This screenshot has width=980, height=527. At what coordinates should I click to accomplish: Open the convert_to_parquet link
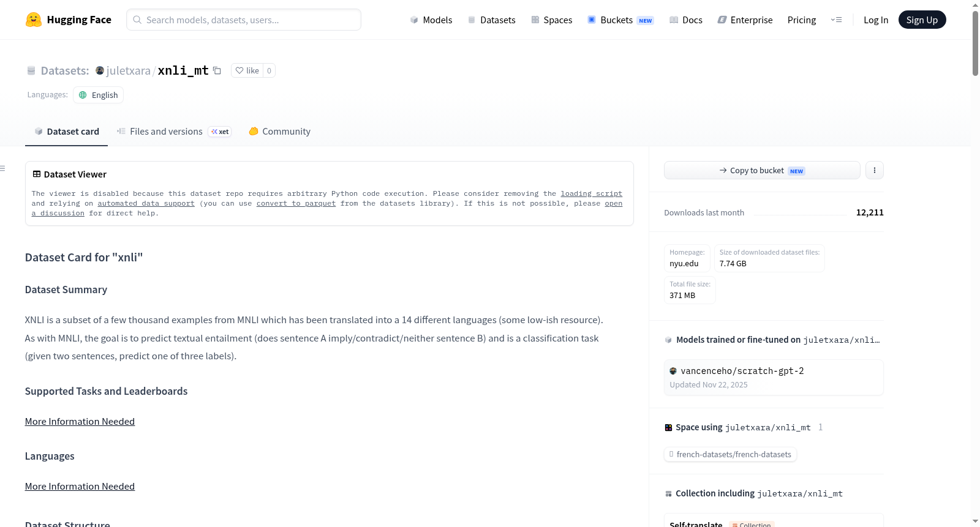coord(296,203)
